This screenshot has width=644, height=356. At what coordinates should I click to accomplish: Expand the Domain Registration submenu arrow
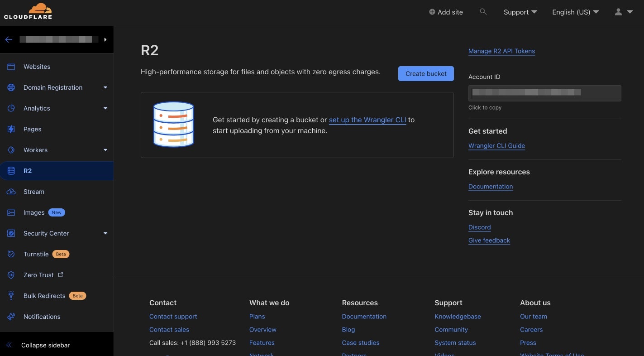pyautogui.click(x=105, y=87)
